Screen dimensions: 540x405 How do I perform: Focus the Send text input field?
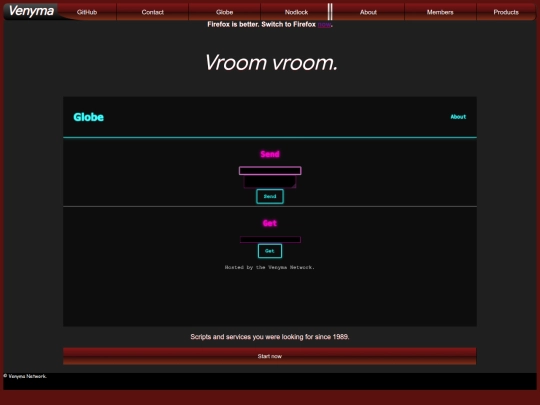270,170
